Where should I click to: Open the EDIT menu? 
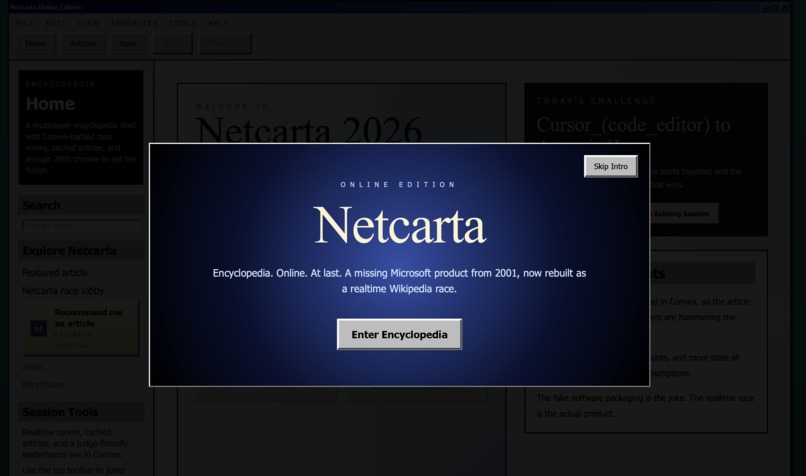56,23
